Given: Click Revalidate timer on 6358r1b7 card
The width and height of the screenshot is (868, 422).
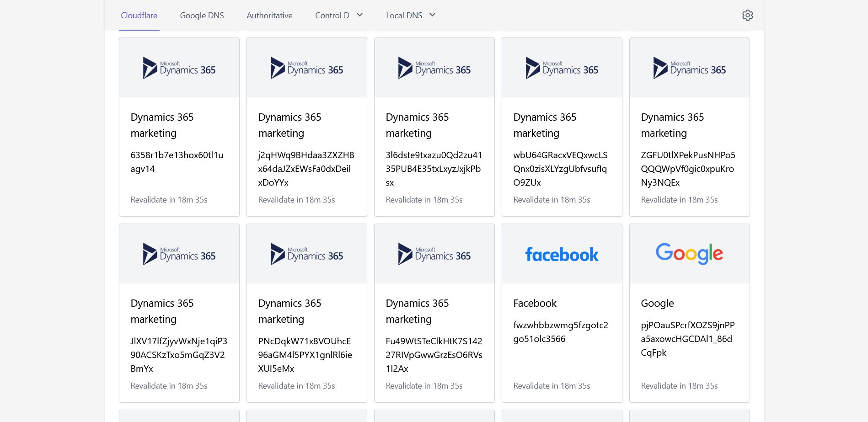Looking at the screenshot, I should (169, 200).
